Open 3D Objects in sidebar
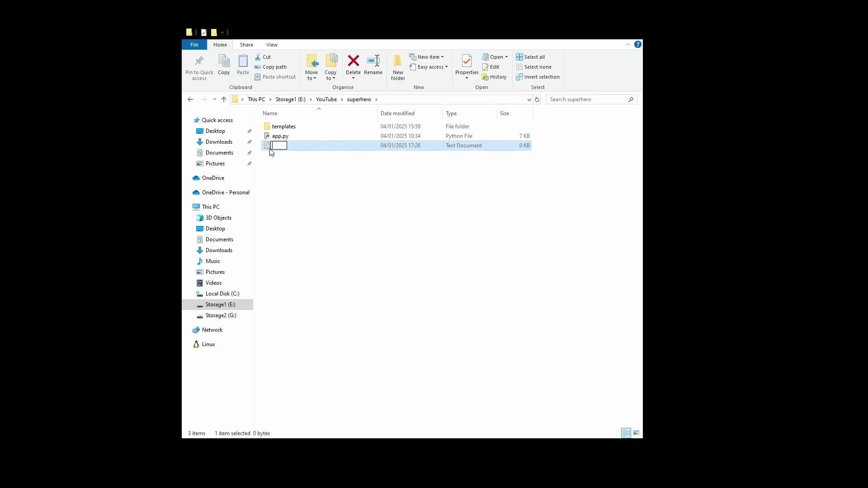 pyautogui.click(x=218, y=218)
